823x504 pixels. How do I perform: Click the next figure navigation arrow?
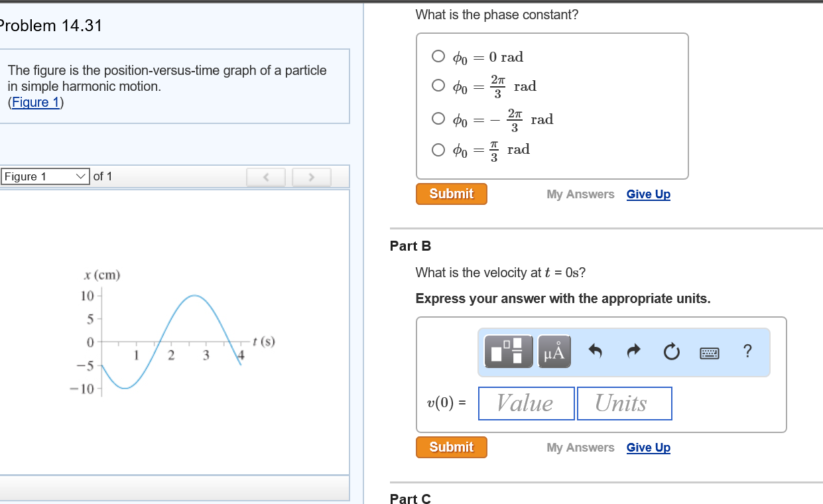click(x=311, y=176)
